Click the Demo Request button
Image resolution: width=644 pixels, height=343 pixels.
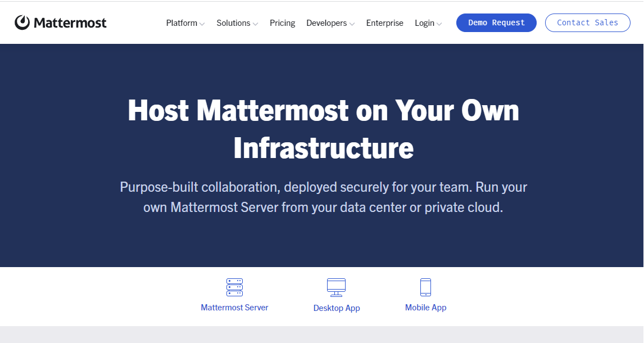tap(496, 22)
